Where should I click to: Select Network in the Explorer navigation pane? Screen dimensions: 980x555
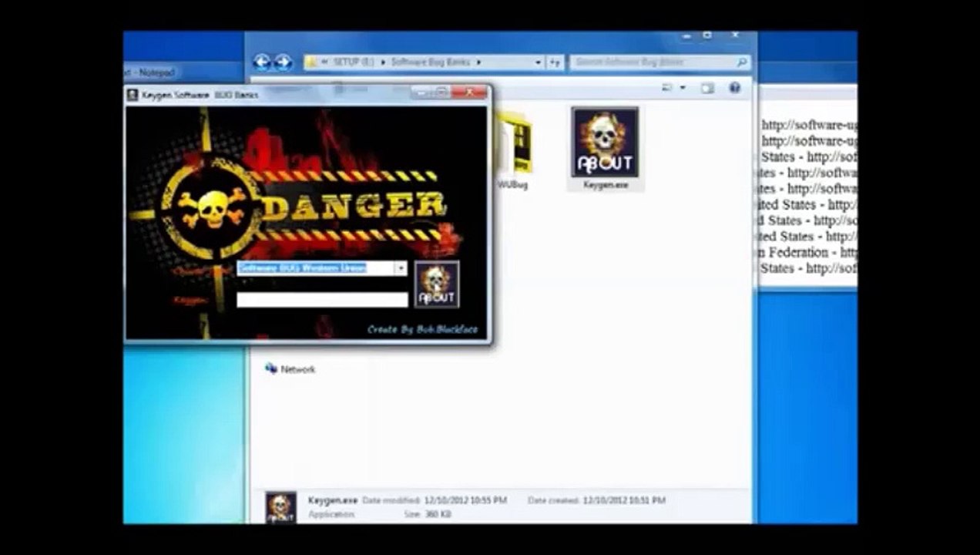pyautogui.click(x=290, y=369)
